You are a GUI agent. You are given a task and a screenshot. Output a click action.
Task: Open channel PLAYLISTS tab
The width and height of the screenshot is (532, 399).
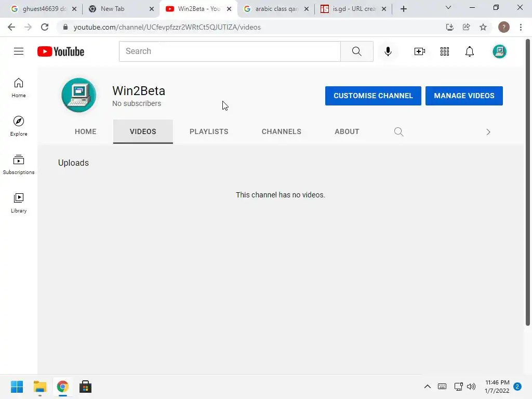[x=209, y=131]
